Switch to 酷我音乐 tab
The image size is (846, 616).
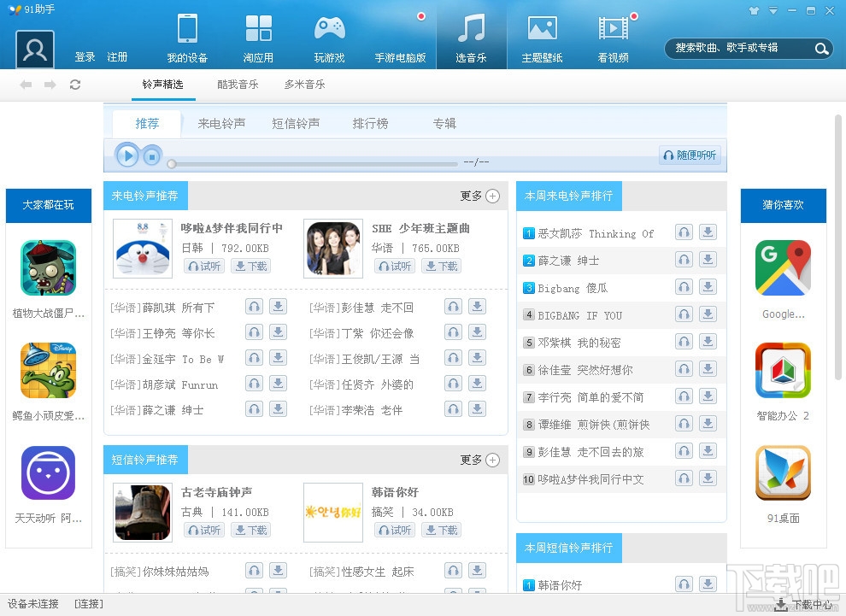click(238, 85)
